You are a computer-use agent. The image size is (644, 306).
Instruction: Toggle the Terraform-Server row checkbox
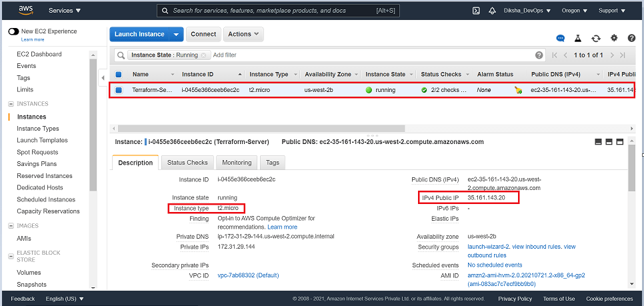pos(119,90)
